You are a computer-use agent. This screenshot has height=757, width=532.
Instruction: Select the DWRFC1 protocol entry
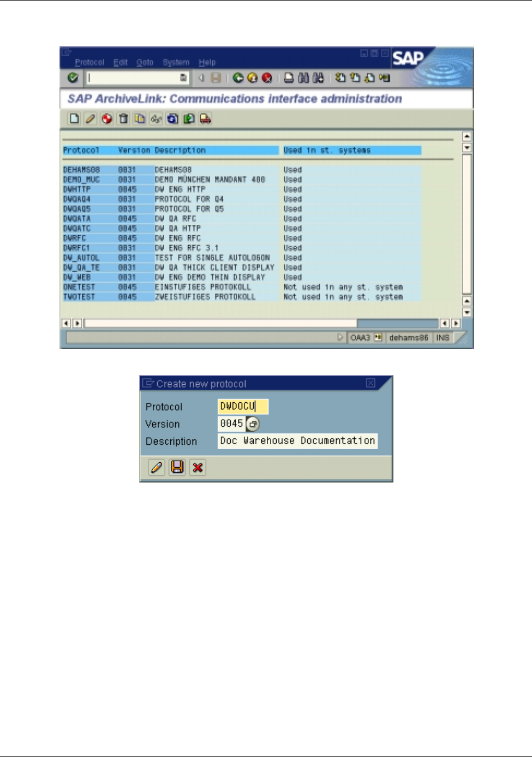click(77, 248)
